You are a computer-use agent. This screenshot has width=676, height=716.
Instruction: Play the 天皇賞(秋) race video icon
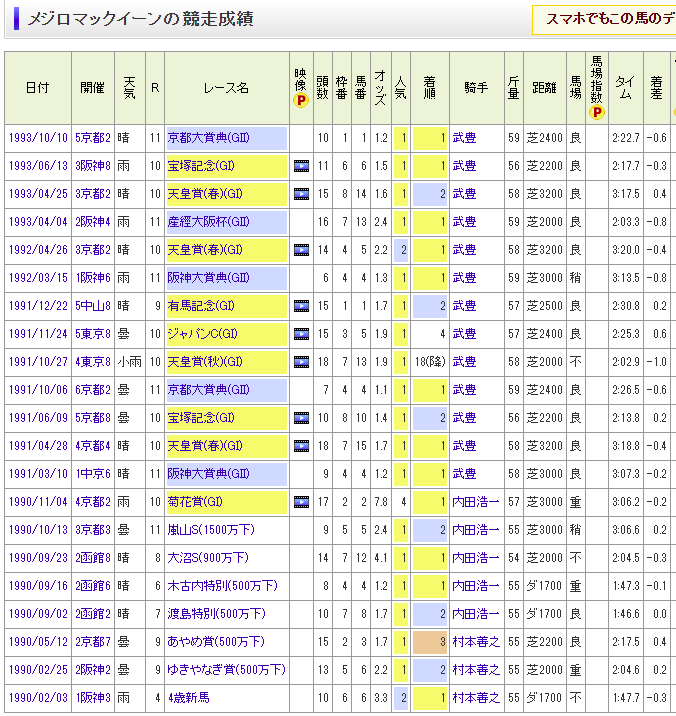coord(300,362)
